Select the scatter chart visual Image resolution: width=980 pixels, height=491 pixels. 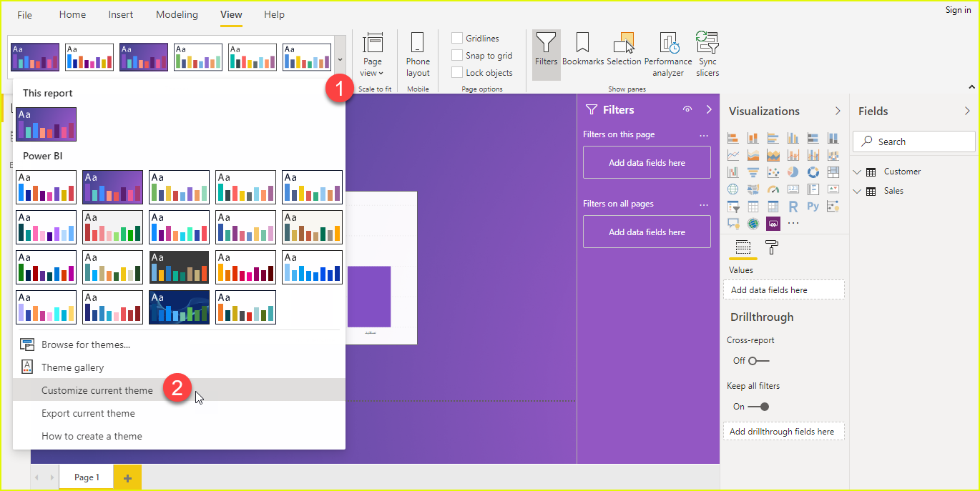pos(773,172)
